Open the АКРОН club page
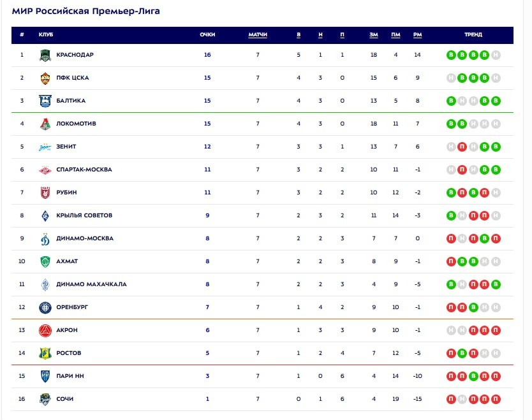 click(67, 330)
